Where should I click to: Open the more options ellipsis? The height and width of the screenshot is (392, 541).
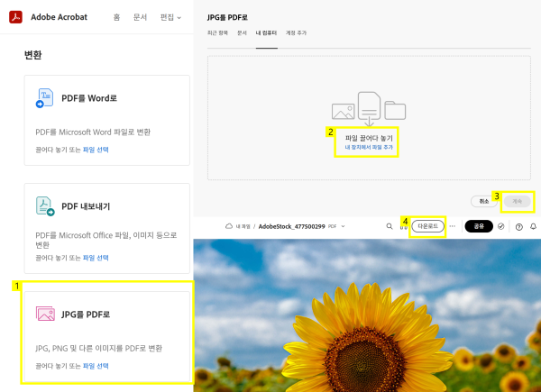click(453, 226)
